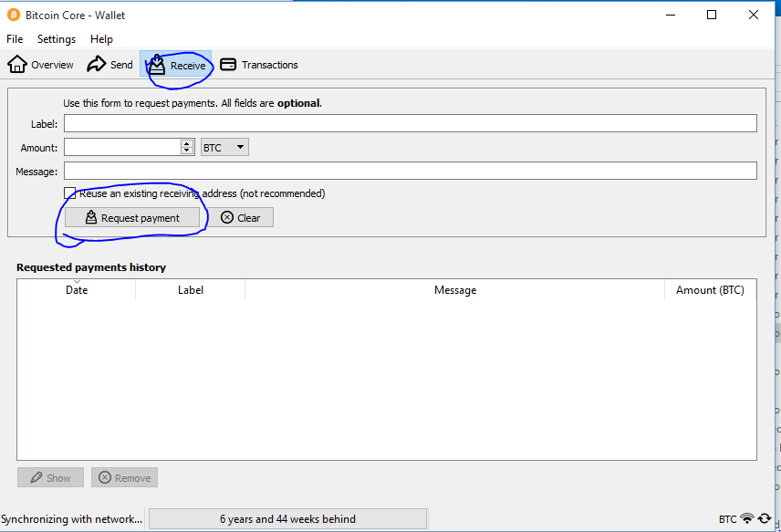
Task: Switch to the Send arrow tab
Action: click(x=109, y=65)
